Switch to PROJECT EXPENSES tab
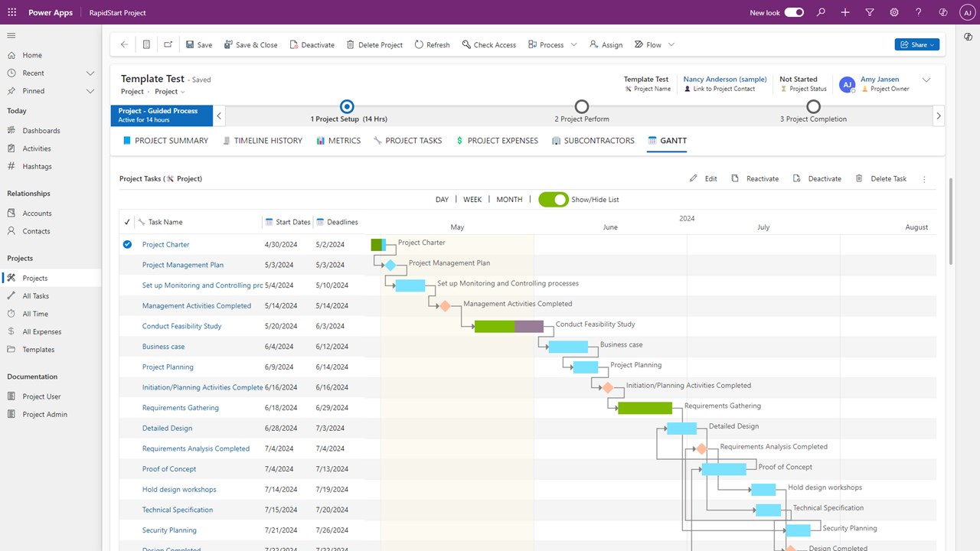 pyautogui.click(x=497, y=141)
